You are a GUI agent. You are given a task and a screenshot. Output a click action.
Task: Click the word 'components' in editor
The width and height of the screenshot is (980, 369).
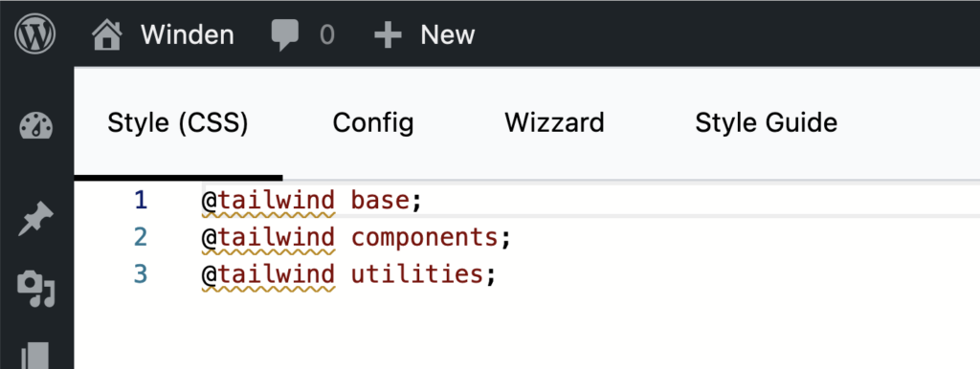(424, 238)
